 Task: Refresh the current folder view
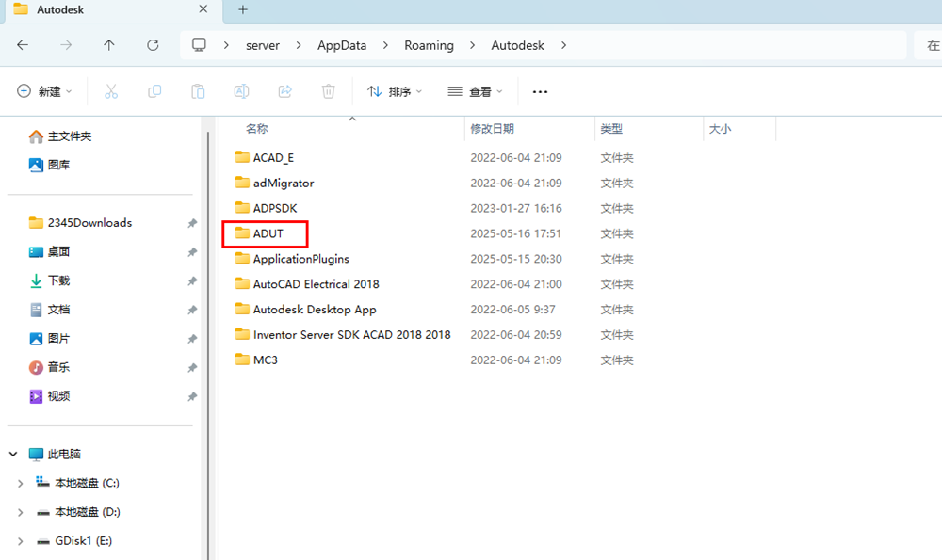153,45
